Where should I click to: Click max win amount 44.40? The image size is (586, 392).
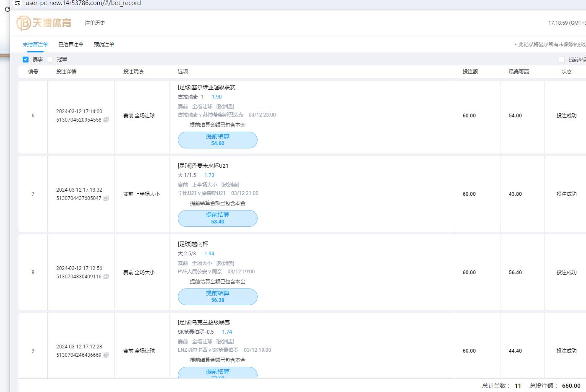tap(515, 351)
